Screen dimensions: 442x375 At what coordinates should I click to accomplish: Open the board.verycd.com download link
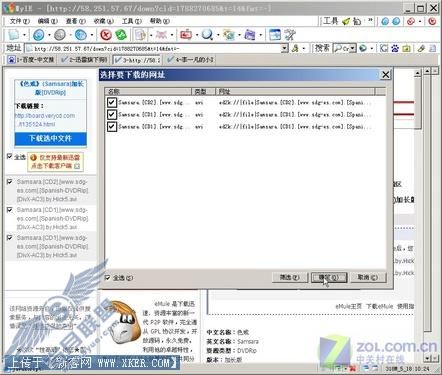coord(45,120)
